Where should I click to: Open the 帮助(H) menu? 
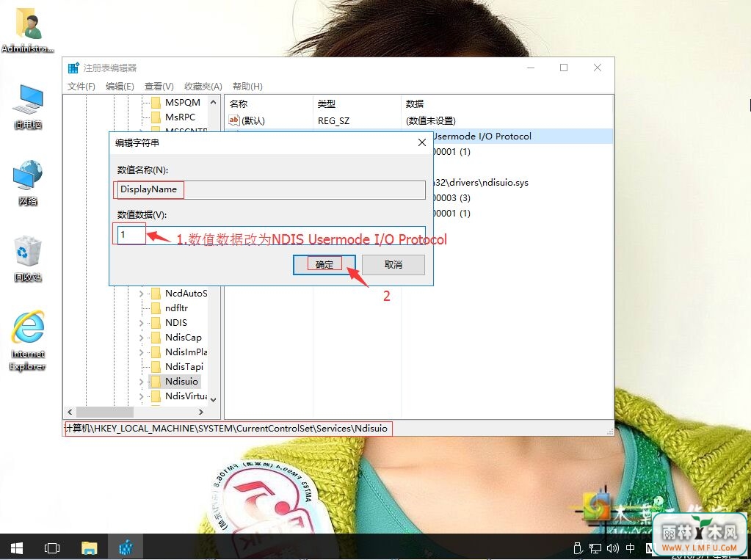click(x=247, y=86)
